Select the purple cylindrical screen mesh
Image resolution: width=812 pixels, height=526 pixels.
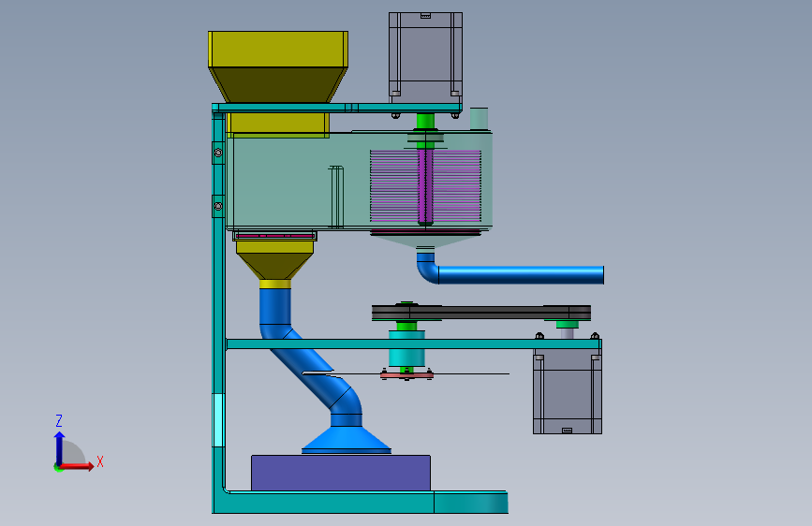point(426,186)
